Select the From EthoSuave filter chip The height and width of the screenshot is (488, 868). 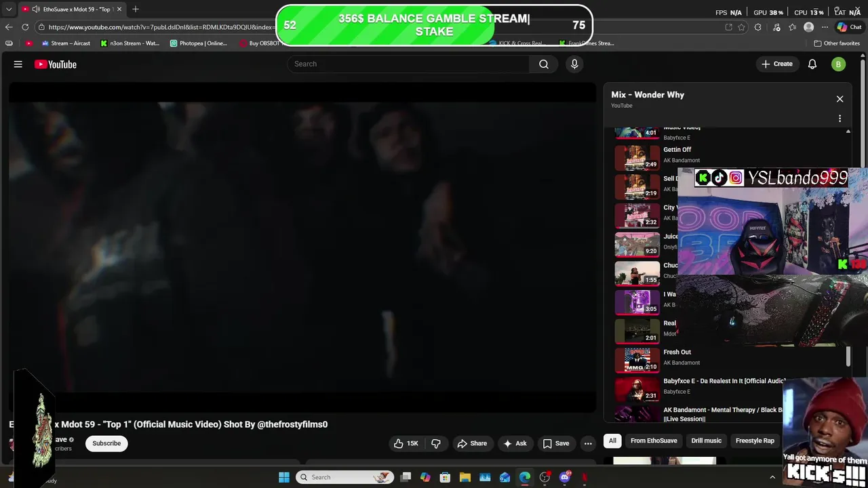coord(654,441)
